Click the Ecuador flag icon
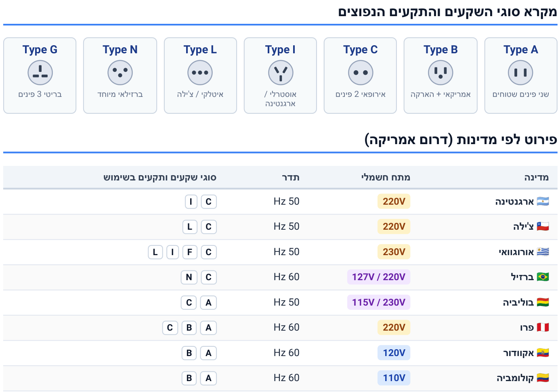 coord(543,353)
